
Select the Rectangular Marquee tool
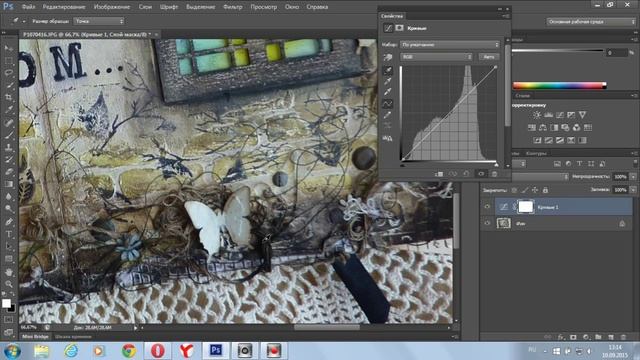click(x=9, y=60)
